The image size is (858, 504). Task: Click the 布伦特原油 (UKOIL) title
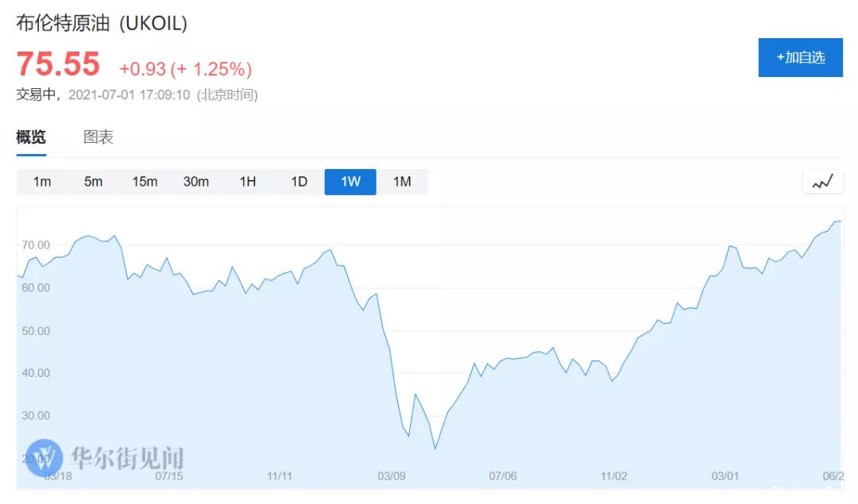click(102, 23)
